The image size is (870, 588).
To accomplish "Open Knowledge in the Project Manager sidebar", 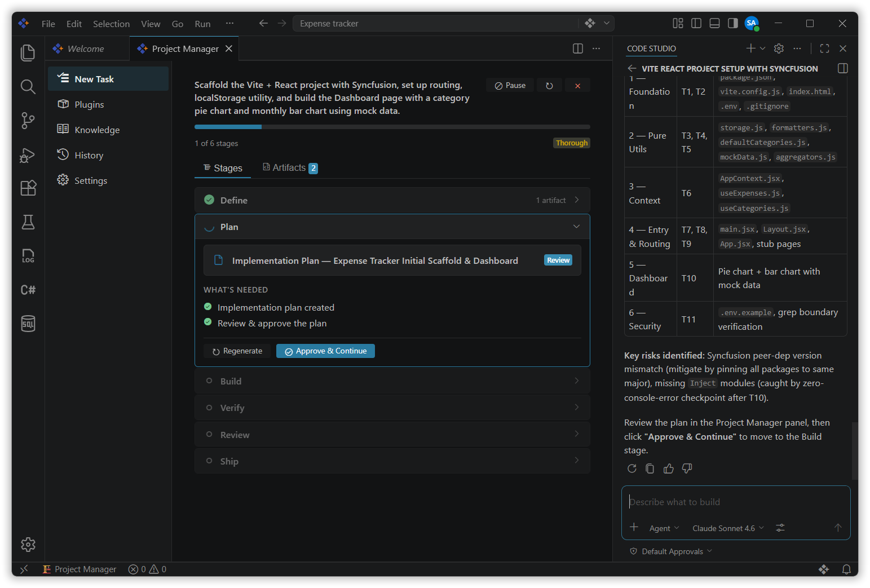I will coord(108,130).
